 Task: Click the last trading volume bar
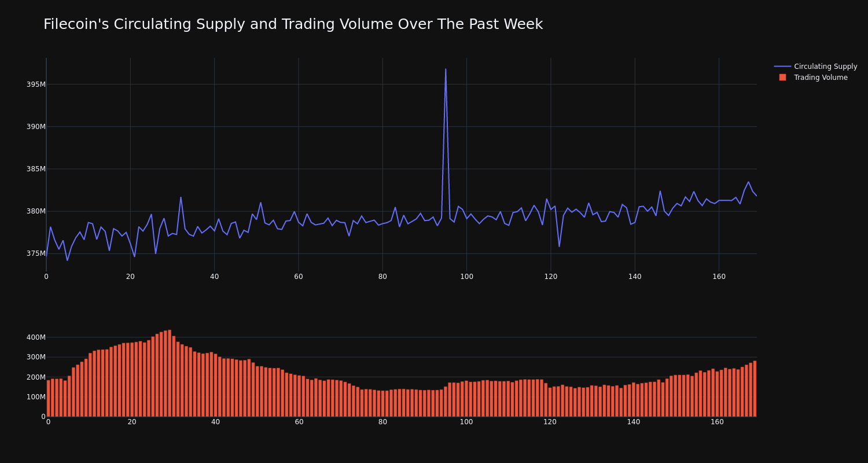click(x=755, y=389)
